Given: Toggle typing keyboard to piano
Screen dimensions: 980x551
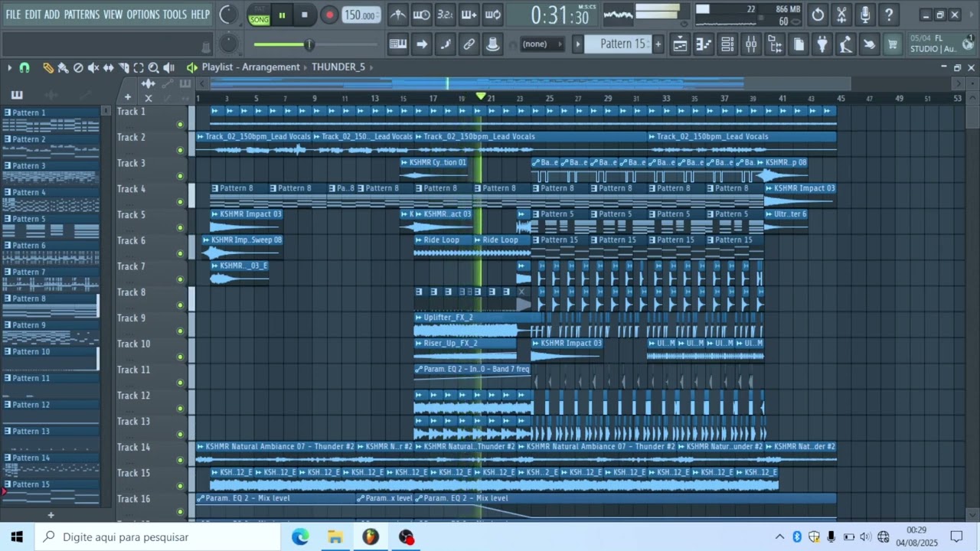Looking at the screenshot, I should [398, 44].
